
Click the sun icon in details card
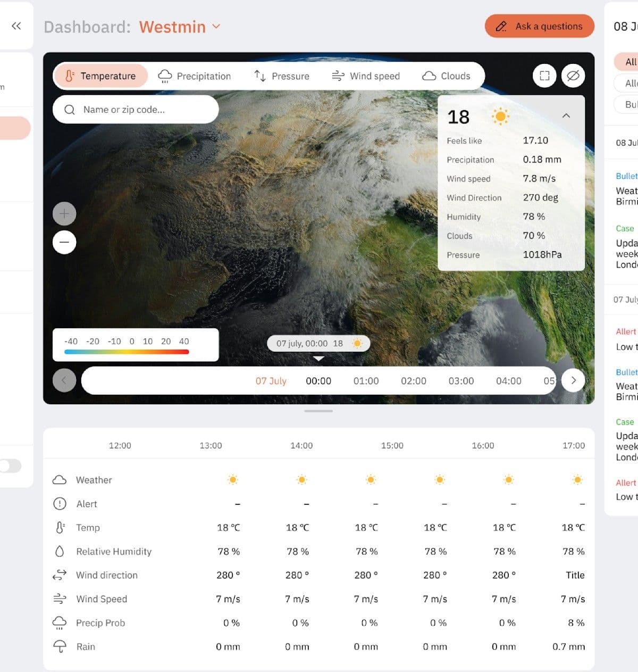[x=500, y=116]
